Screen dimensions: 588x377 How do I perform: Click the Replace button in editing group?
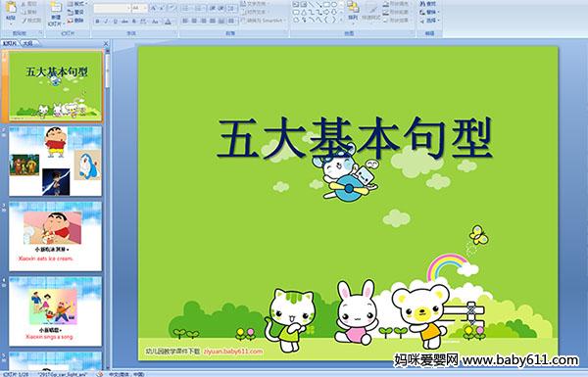[x=429, y=12]
